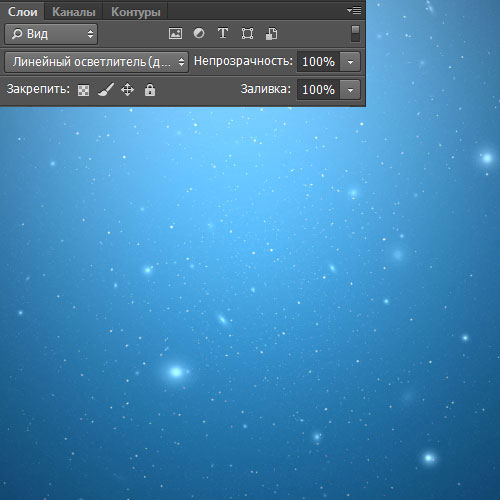Switch to the Слои tab
This screenshot has width=500, height=500.
(22, 12)
